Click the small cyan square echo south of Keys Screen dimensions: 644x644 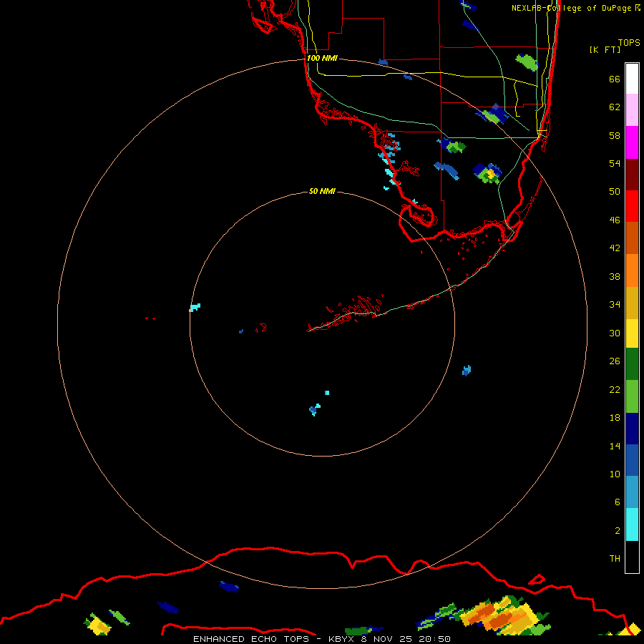coord(327,393)
